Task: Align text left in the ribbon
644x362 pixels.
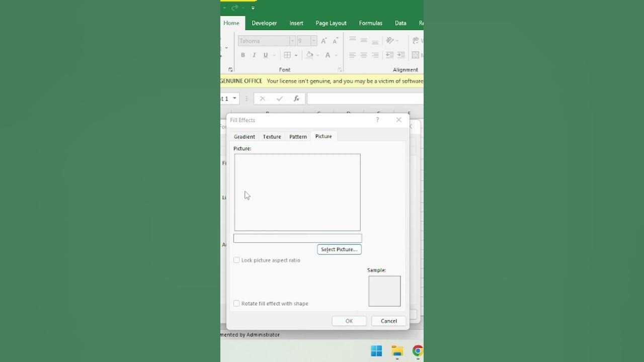Action: click(353, 55)
